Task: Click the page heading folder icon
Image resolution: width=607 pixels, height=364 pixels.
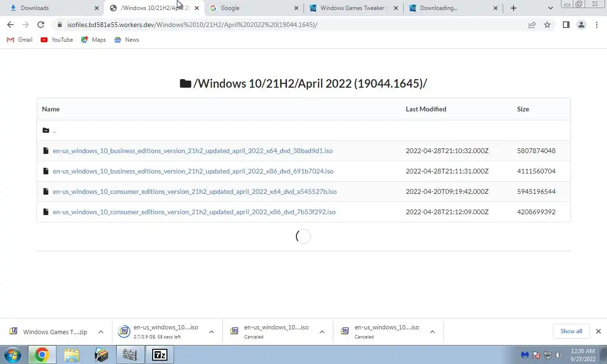Action: pyautogui.click(x=185, y=83)
